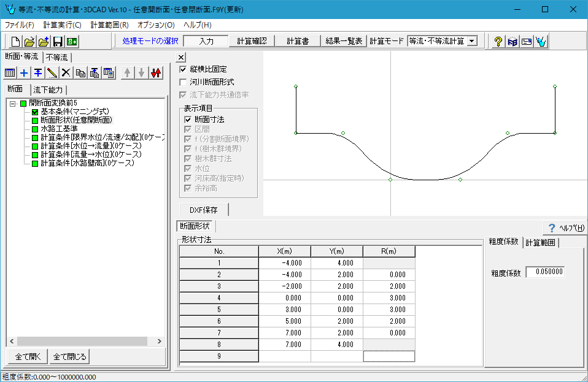Screen dimensions: 588x382
Task: Select 計算条件[水位→流量] tree item
Action: (x=91, y=146)
